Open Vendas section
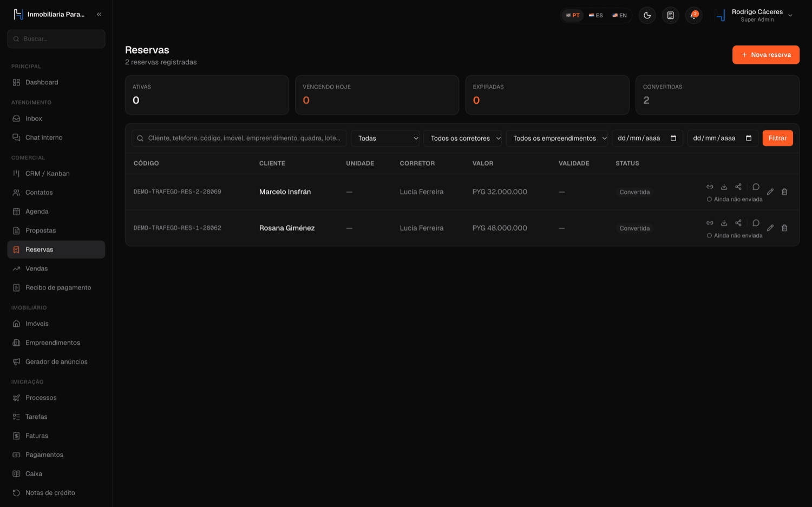The width and height of the screenshot is (812, 507). (56, 268)
